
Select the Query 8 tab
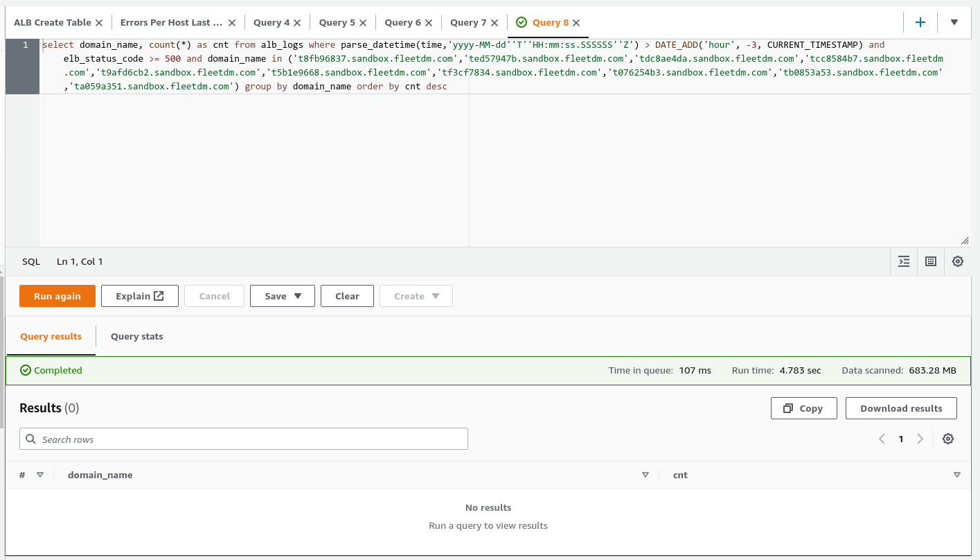tap(550, 23)
